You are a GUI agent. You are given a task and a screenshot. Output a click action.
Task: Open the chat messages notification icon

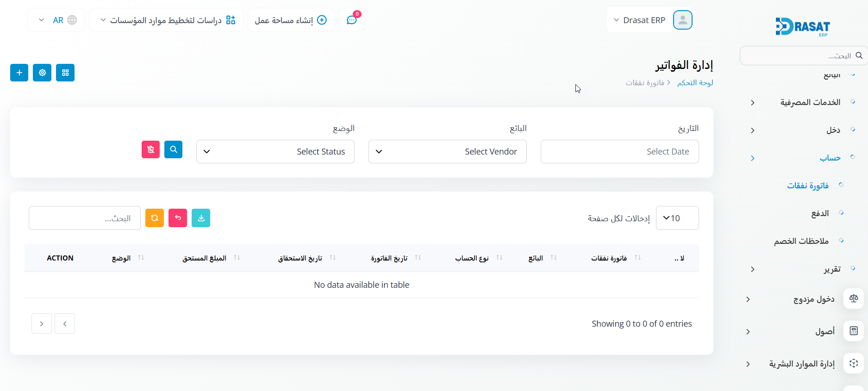coord(352,20)
